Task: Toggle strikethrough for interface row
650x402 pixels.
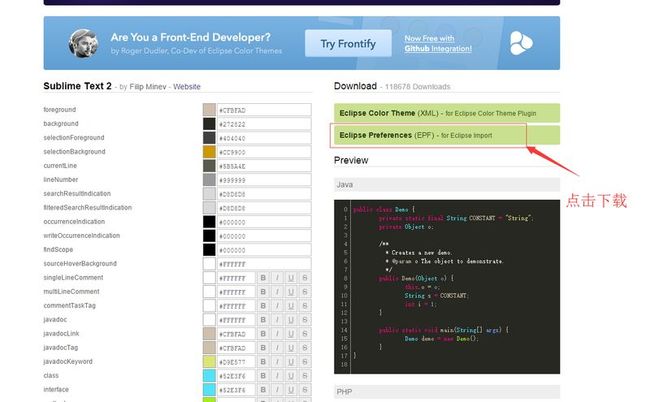Action: click(305, 390)
